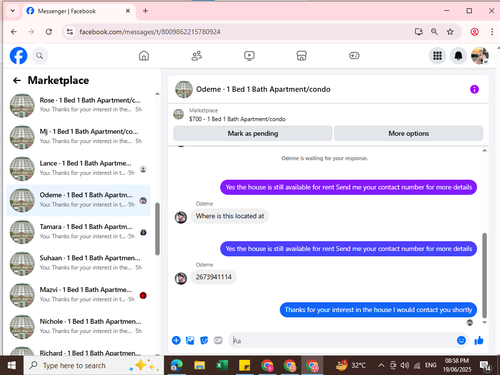The image size is (500, 375).
Task: Click the 'Thanks for your interest' sent message
Action: click(x=378, y=310)
